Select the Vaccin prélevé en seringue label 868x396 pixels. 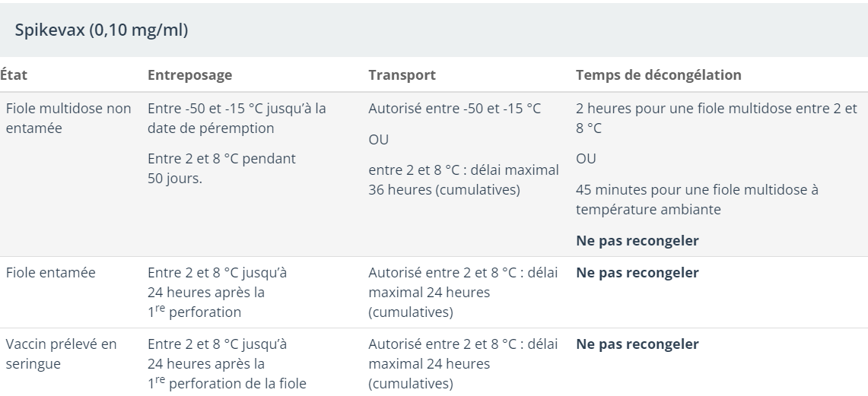tap(61, 354)
